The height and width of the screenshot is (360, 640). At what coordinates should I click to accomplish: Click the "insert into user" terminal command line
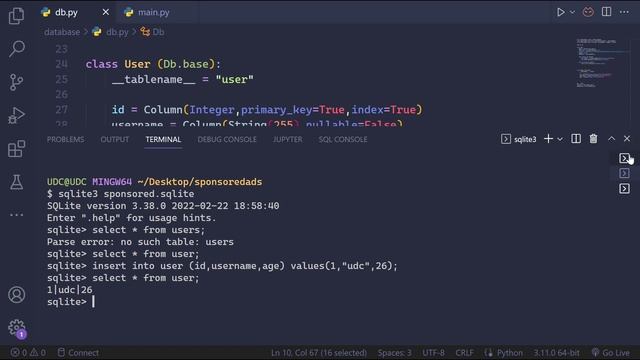[x=222, y=266]
